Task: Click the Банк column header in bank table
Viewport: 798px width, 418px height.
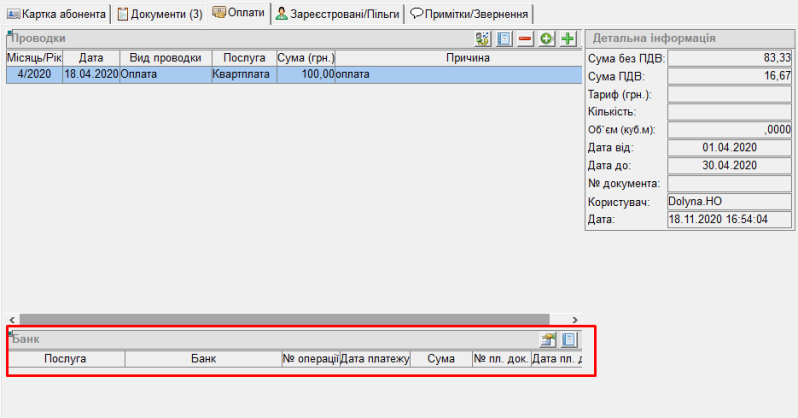Action: (x=203, y=358)
